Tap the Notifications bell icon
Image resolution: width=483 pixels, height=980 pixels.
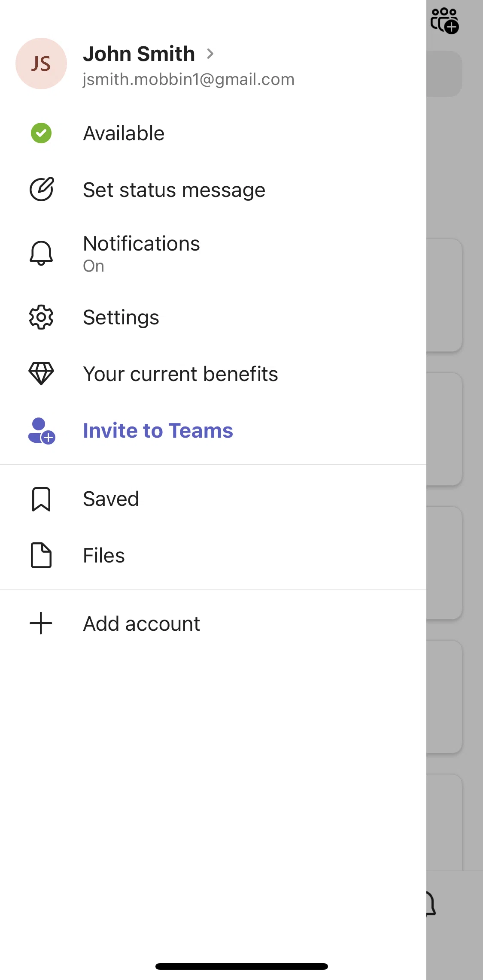[41, 254]
